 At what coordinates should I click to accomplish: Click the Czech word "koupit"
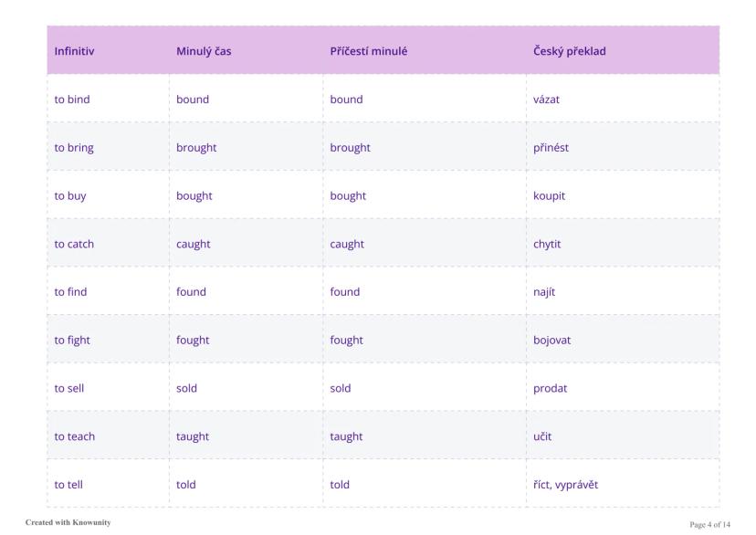(549, 196)
